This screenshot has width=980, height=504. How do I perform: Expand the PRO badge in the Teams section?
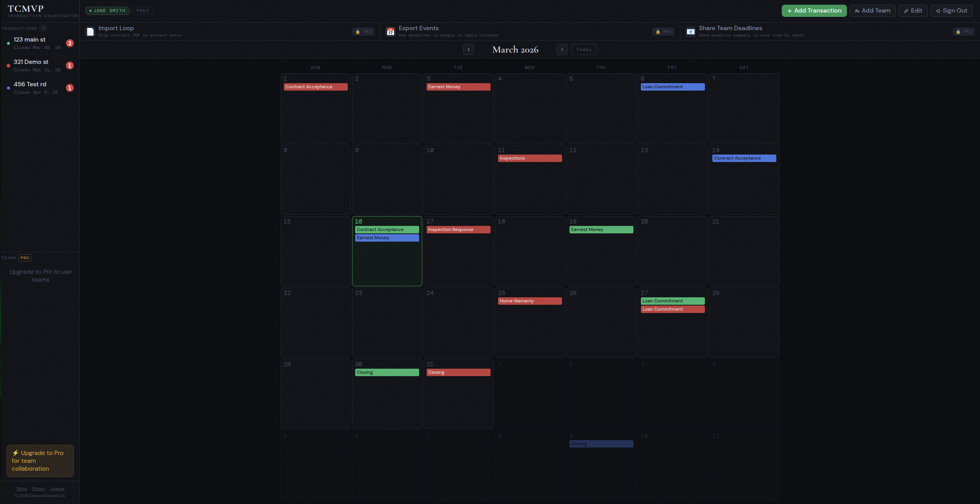click(x=25, y=258)
